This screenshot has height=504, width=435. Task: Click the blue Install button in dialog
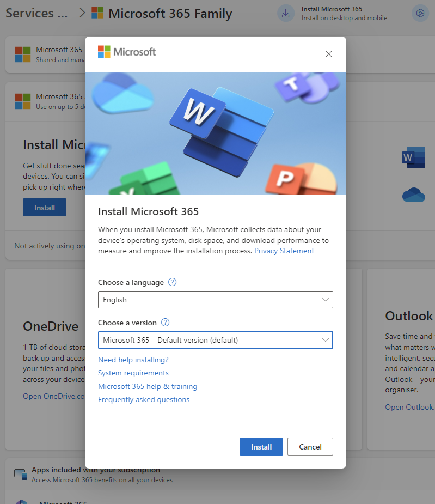click(x=261, y=446)
